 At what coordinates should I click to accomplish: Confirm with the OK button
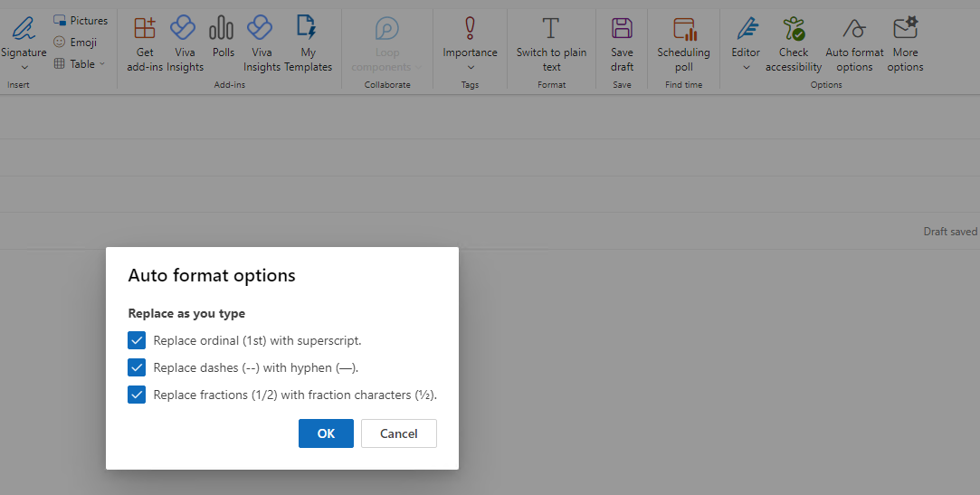pyautogui.click(x=327, y=433)
